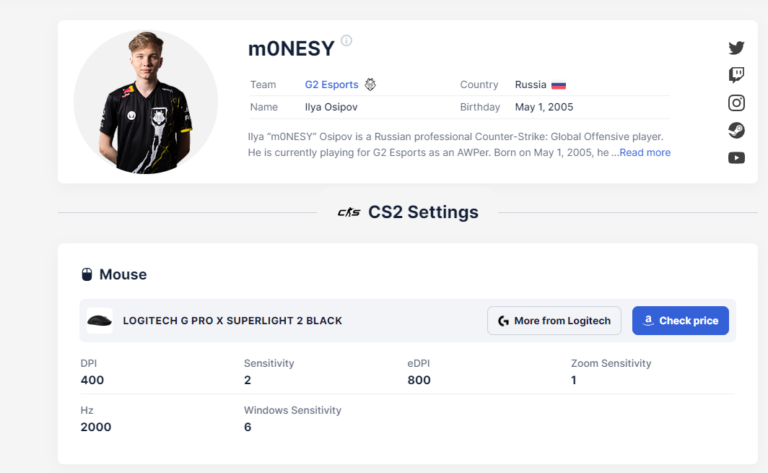Click the Logitech mouse product image
768x473 pixels.
(100, 321)
